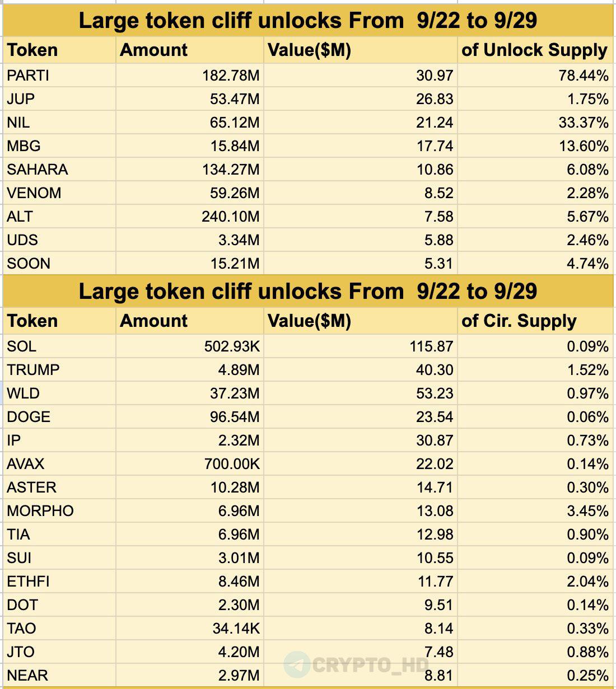Click the 78.44% unlock supply cell

535,75
